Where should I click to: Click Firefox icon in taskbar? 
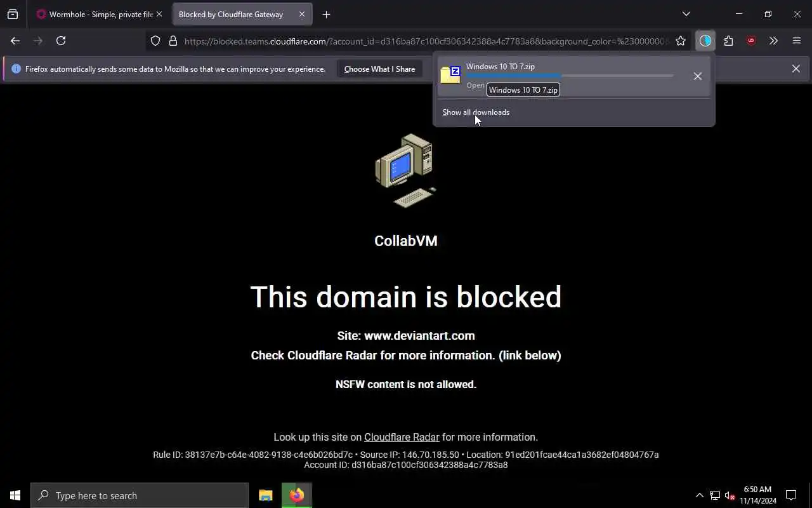297,495
